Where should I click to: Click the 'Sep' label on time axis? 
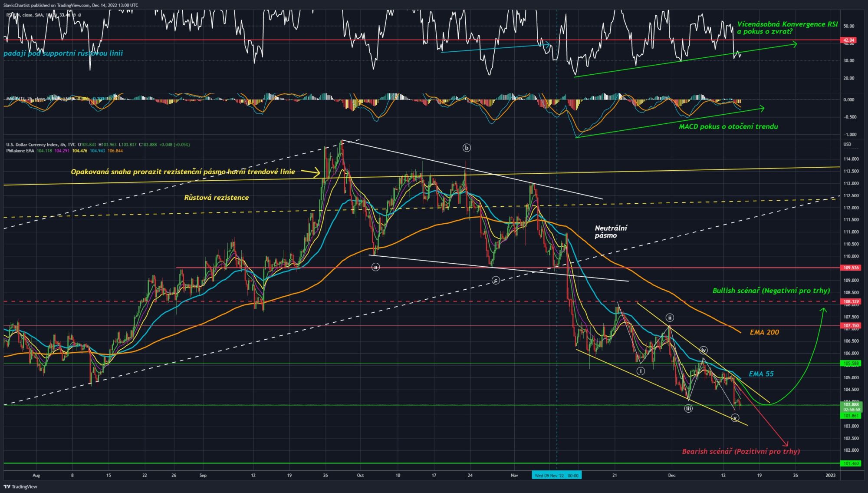coord(203,476)
